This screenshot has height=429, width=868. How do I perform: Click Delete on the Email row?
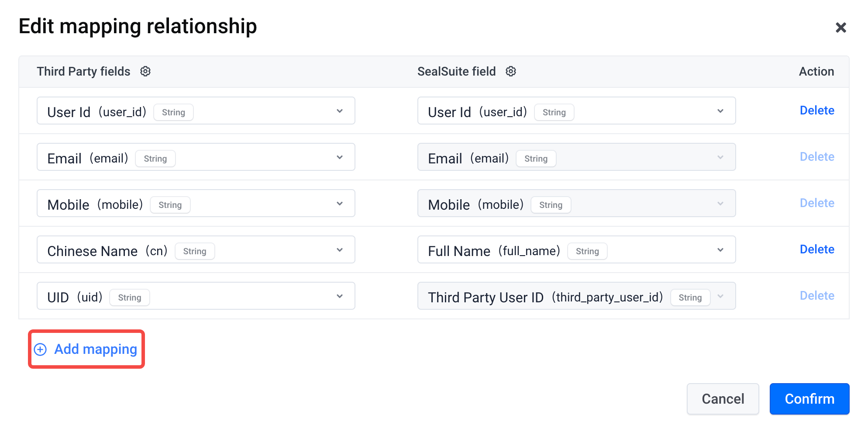coord(817,157)
